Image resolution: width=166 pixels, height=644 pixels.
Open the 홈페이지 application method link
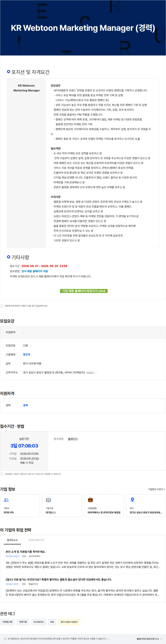pyautogui.click(x=73, y=439)
